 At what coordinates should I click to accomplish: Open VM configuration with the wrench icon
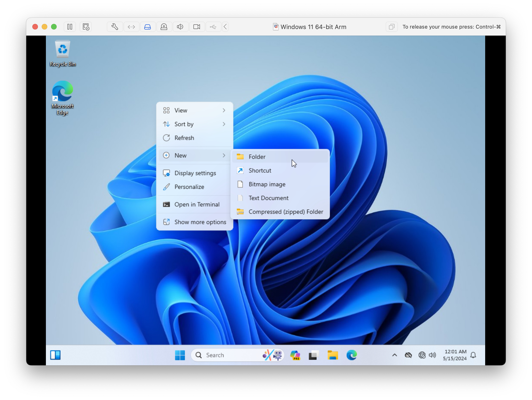click(x=115, y=27)
